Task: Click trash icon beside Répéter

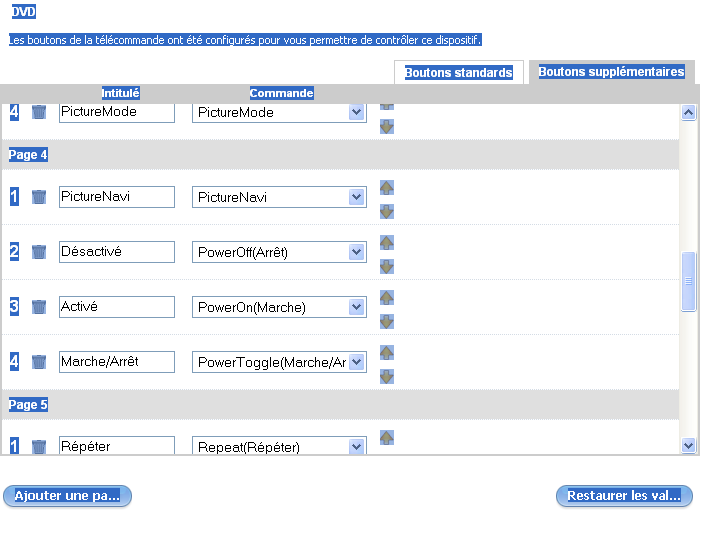Action: tap(39, 446)
